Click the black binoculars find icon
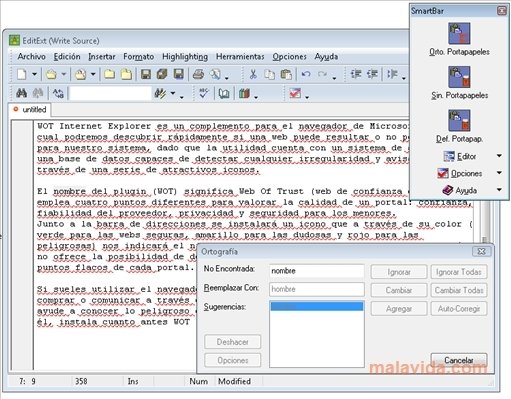Viewport: 511px width, 399px height. click(21, 93)
